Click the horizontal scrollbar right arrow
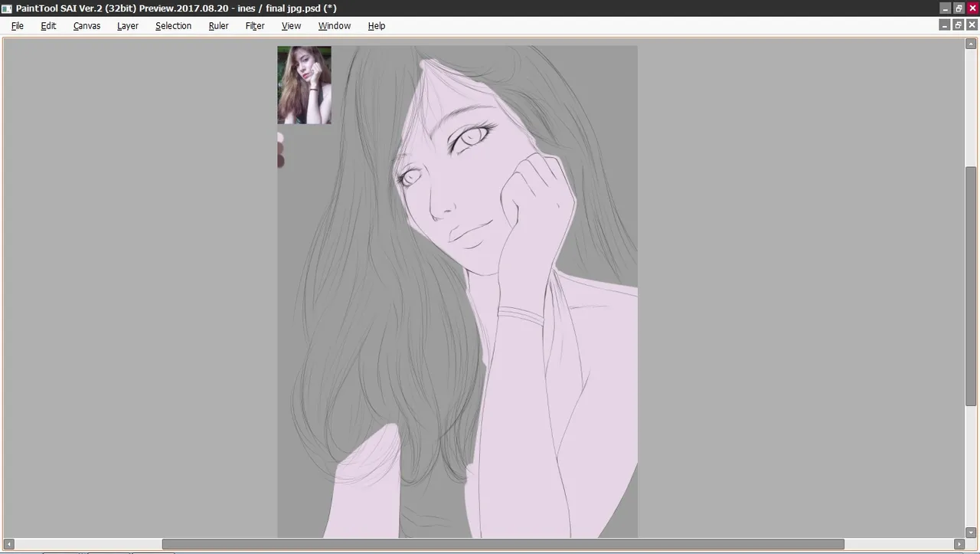 tap(960, 544)
